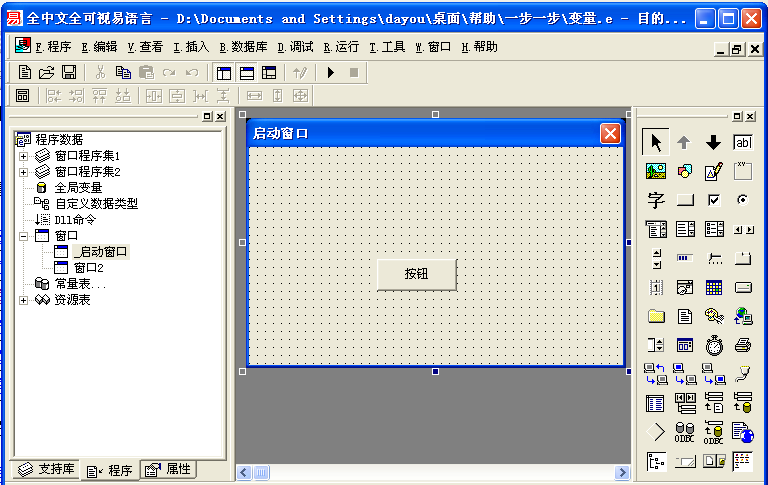This screenshot has height=485, width=768.
Task: Click the Cut scissors icon
Action: [100, 73]
